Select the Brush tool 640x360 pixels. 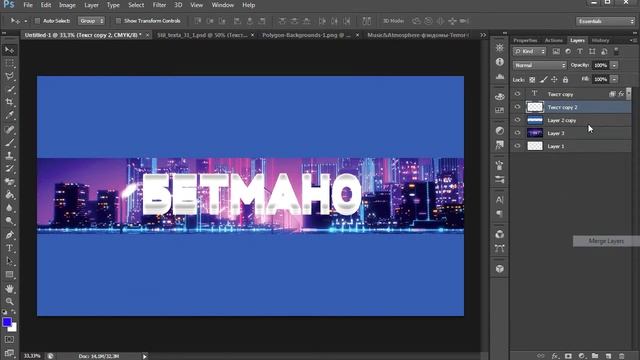point(10,142)
